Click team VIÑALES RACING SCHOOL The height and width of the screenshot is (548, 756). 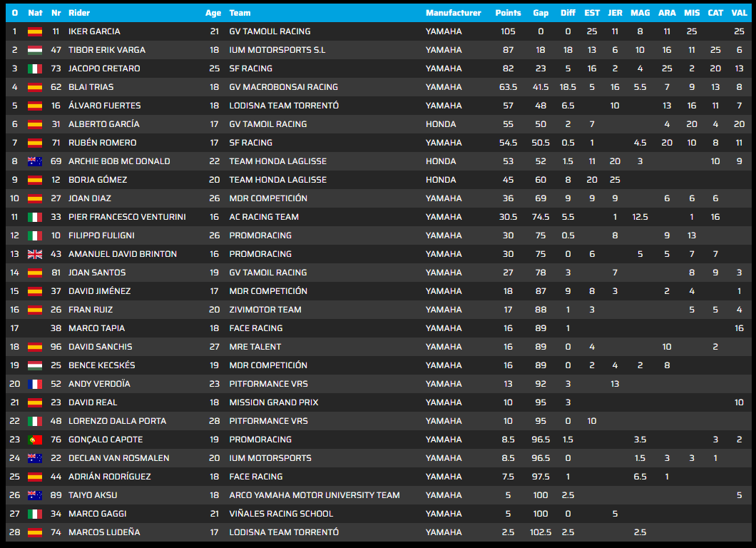[281, 514]
